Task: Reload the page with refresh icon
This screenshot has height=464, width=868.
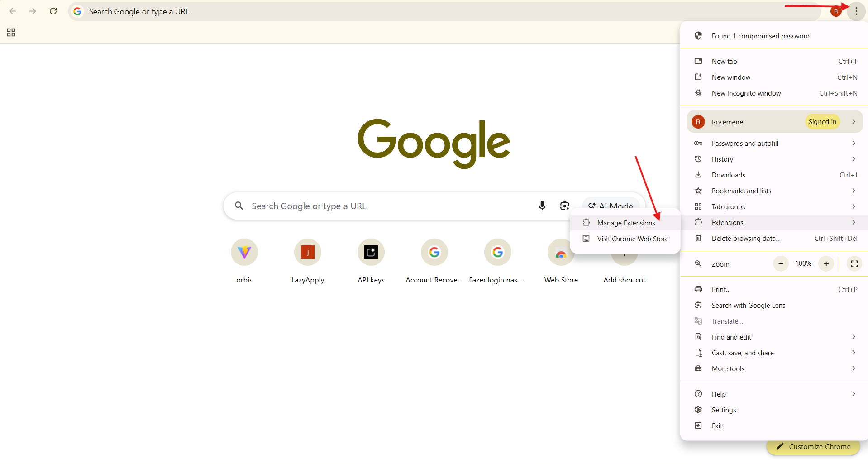Action: click(x=53, y=11)
